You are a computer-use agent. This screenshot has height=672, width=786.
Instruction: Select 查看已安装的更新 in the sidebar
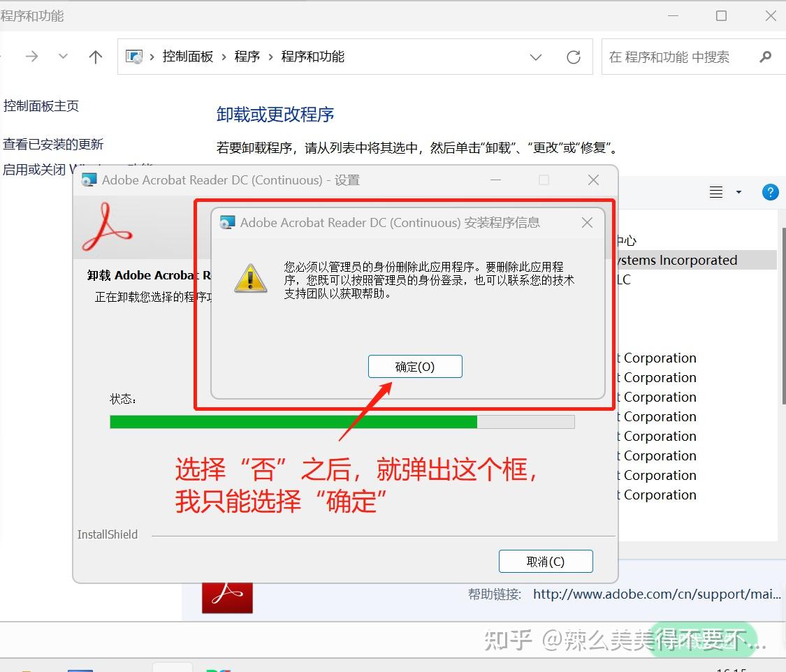point(52,144)
